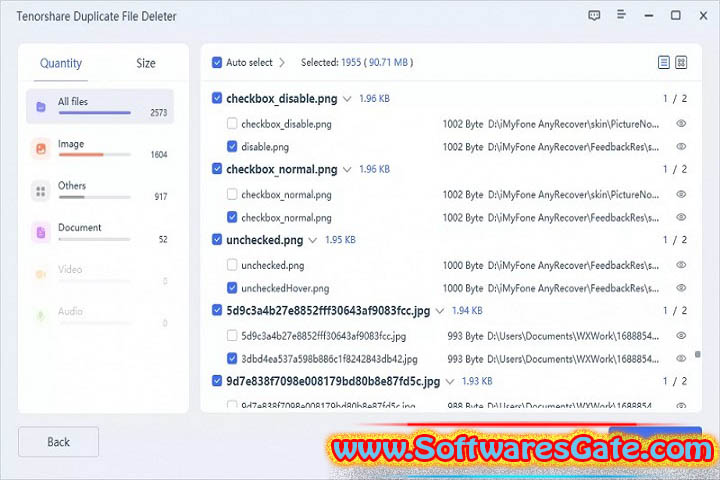The width and height of the screenshot is (720, 480).
Task: Preview uncheckedHover.png with eye icon
Action: coord(681,288)
